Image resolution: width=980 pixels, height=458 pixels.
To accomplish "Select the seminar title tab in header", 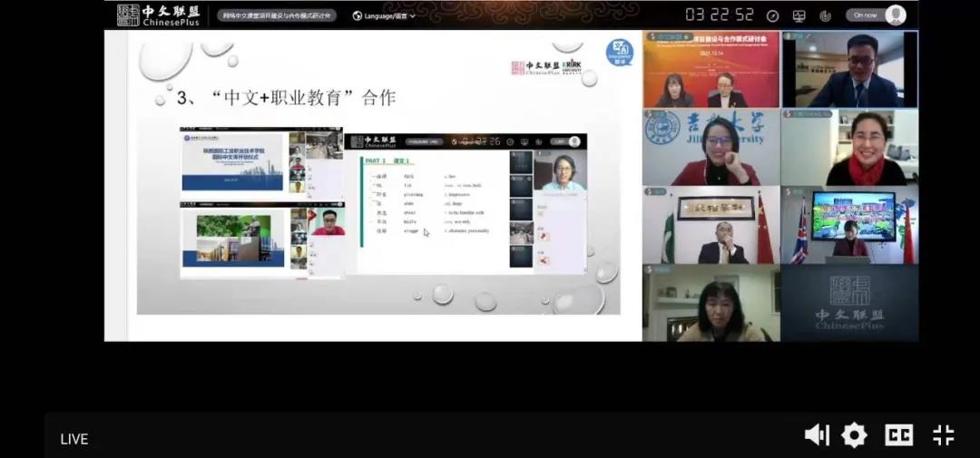I will (x=277, y=15).
